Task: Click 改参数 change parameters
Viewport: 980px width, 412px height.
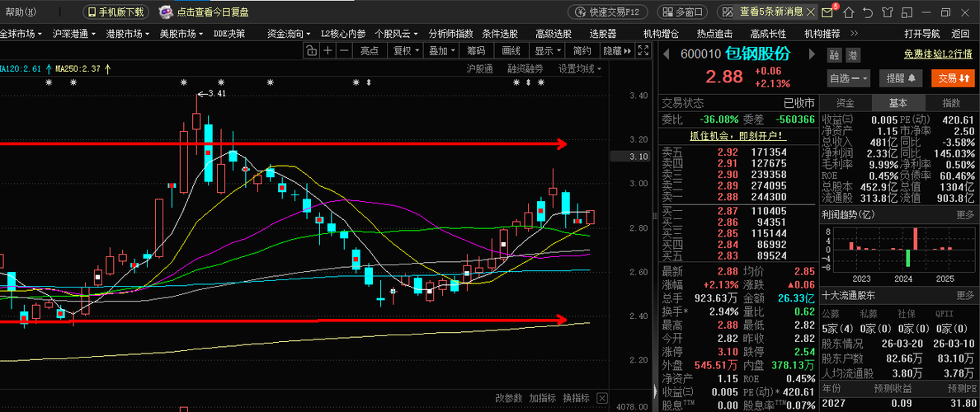Action: (x=508, y=398)
